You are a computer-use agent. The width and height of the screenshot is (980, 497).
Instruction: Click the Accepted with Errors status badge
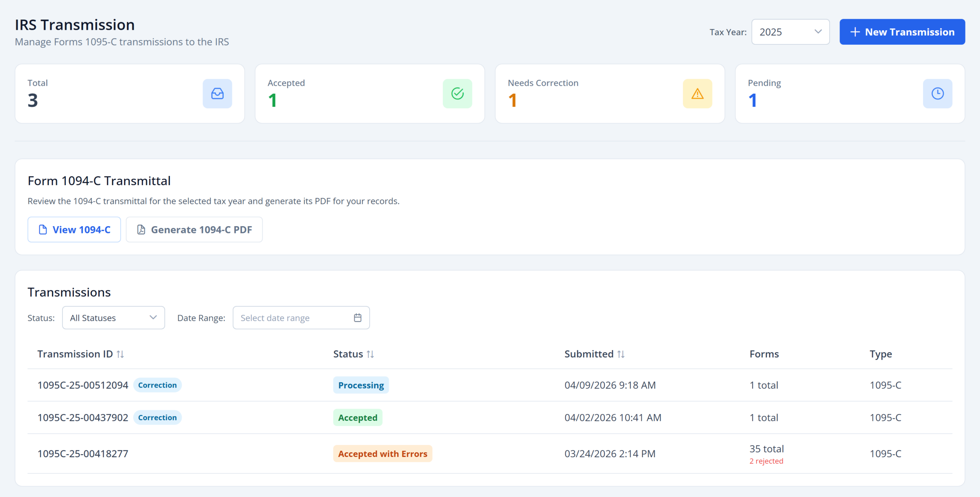click(x=383, y=454)
